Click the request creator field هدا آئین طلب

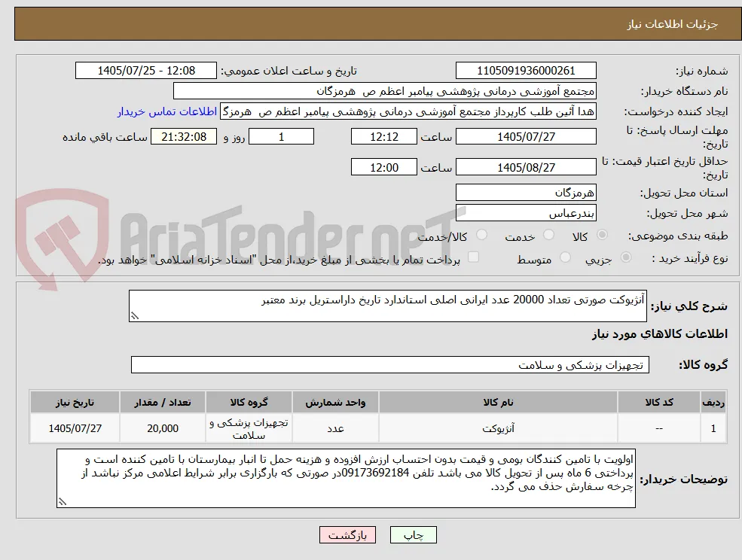408,111
